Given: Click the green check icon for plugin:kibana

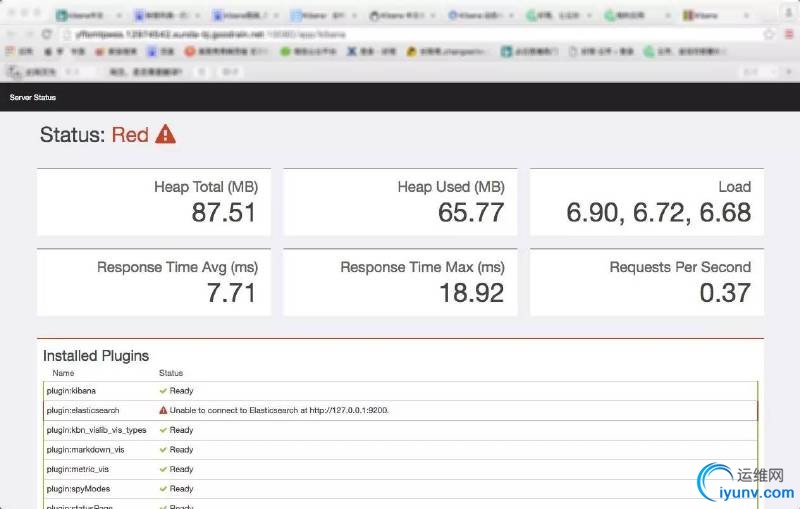Looking at the screenshot, I should pyautogui.click(x=163, y=391).
